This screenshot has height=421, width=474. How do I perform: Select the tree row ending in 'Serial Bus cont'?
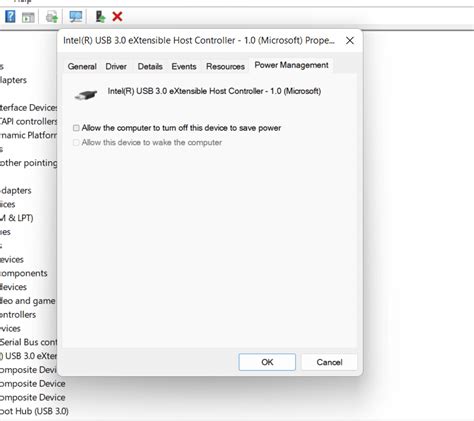tap(29, 342)
